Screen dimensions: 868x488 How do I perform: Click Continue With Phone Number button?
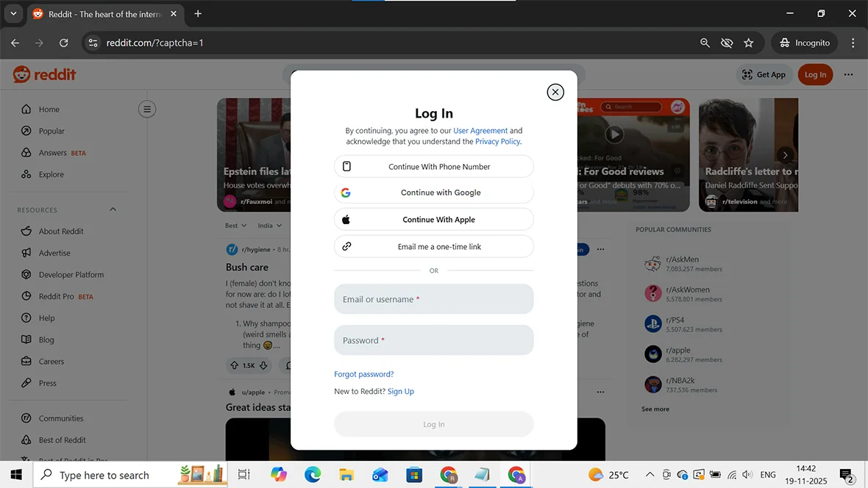tap(433, 167)
